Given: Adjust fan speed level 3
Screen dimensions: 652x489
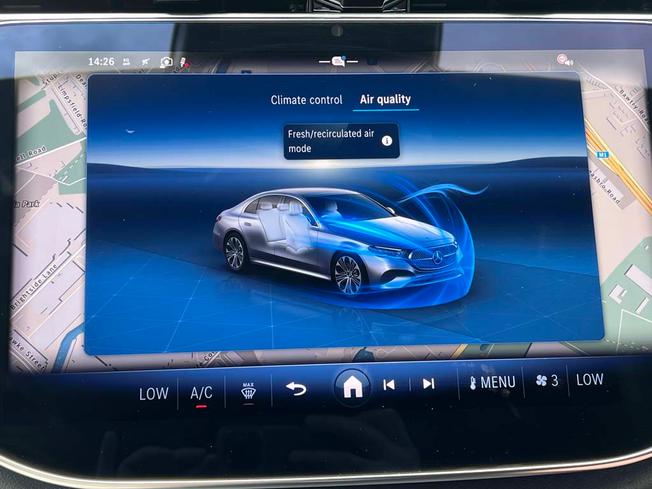Looking at the screenshot, I should coord(547,380).
